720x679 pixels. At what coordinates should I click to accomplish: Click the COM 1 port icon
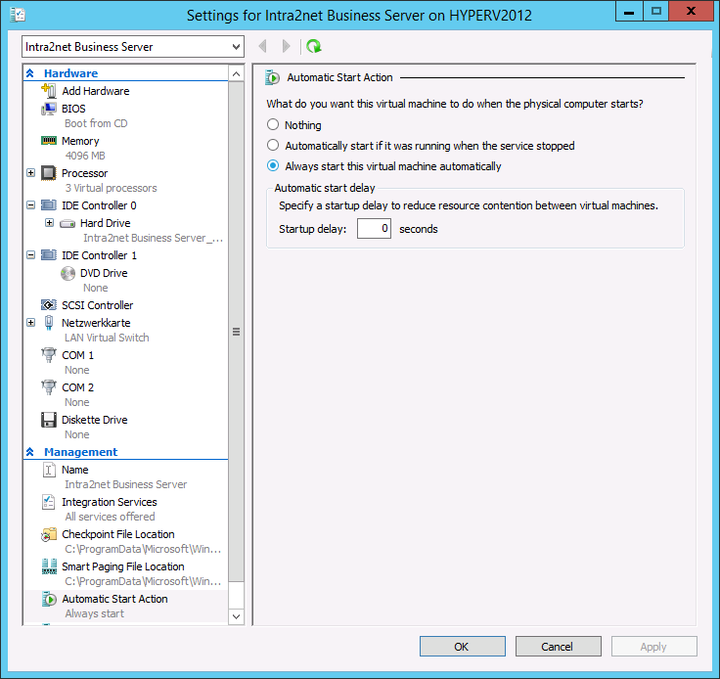click(x=49, y=355)
